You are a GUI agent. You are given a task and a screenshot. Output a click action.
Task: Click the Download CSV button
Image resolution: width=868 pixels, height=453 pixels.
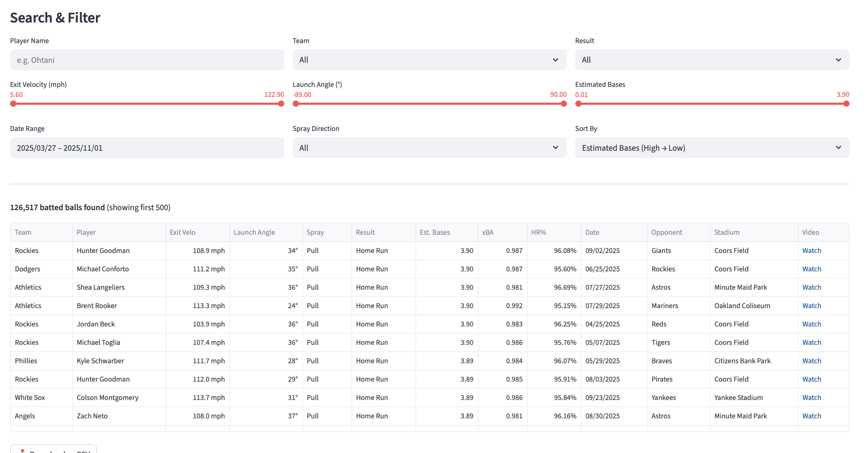[53, 450]
